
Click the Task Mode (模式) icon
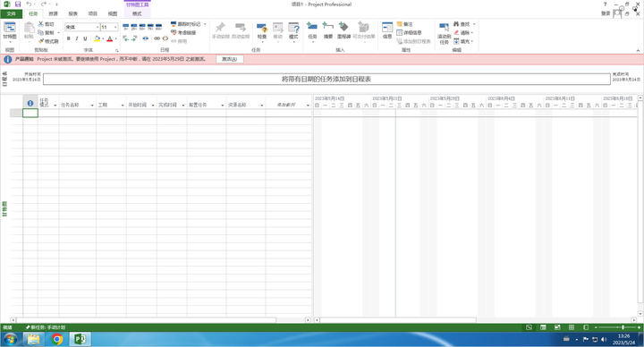293,28
